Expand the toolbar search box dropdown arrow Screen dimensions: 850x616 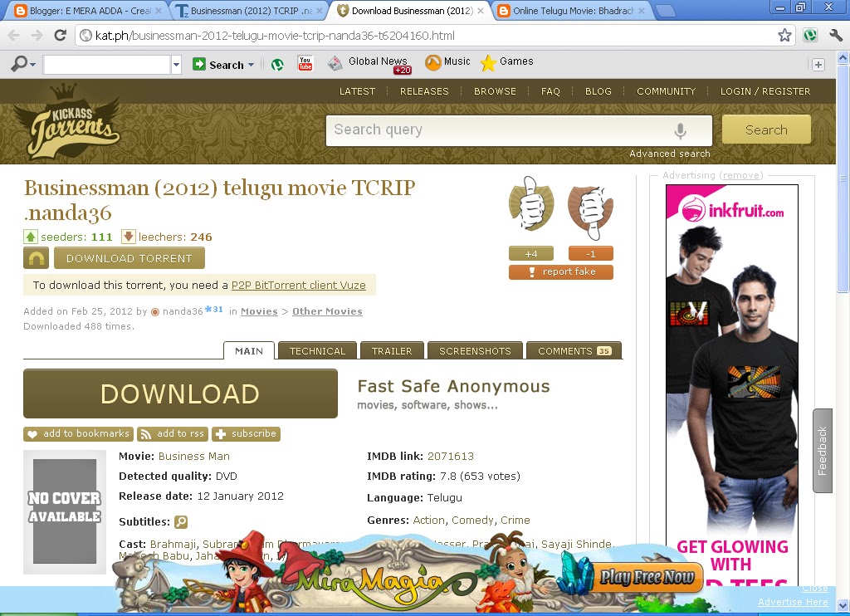(176, 65)
